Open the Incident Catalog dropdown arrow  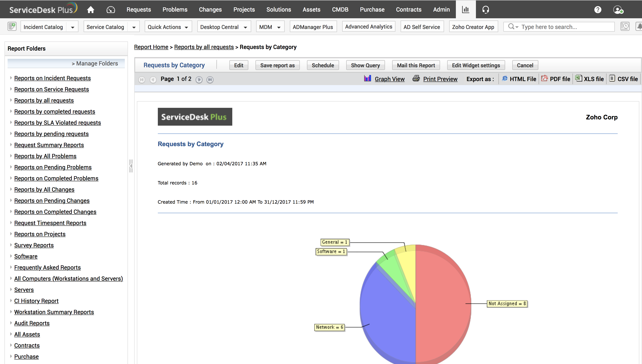coord(72,27)
